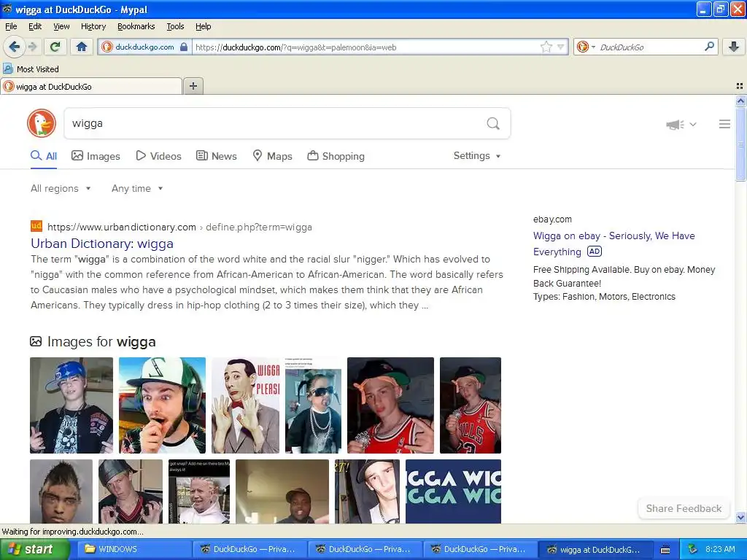Click the system tray icon beside the clock
This screenshot has width=747, height=560.
(693, 549)
